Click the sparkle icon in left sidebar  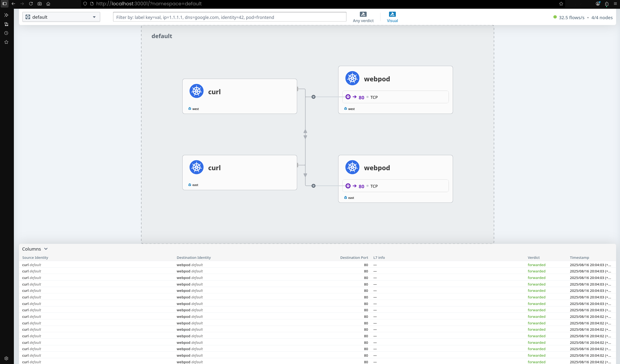click(x=6, y=15)
